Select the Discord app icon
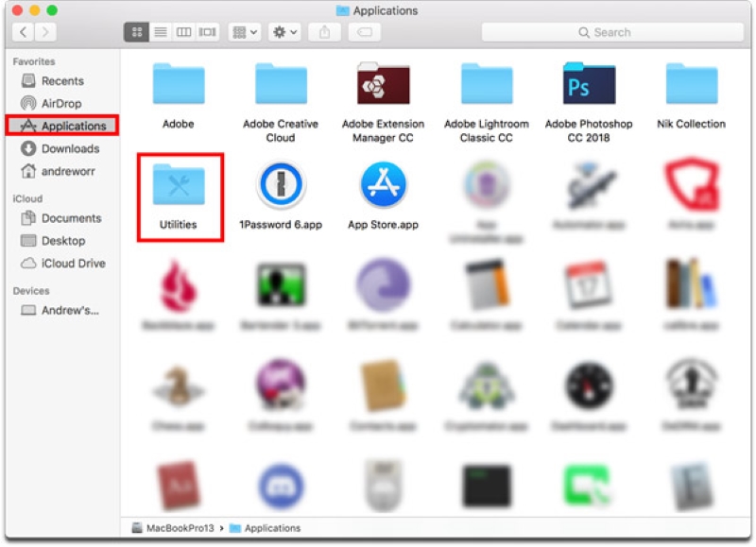This screenshot has width=756, height=547. tap(281, 486)
